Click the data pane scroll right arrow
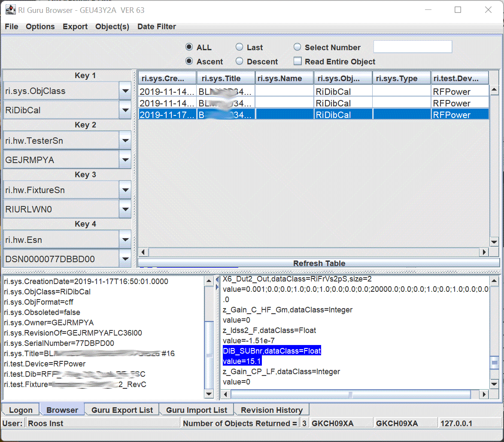This screenshot has height=442, width=504. click(484, 394)
